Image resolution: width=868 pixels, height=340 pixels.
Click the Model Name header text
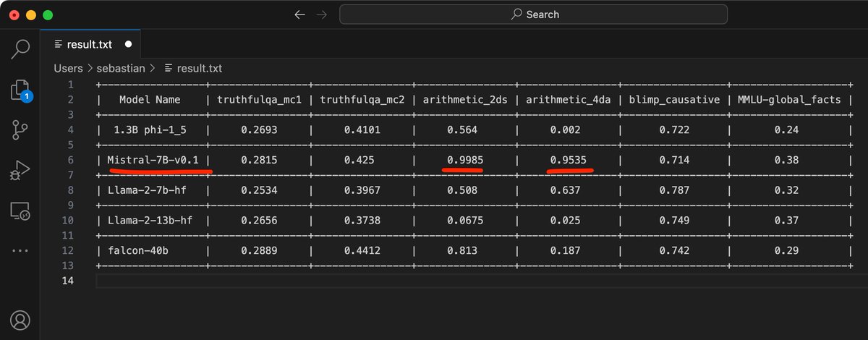click(150, 99)
